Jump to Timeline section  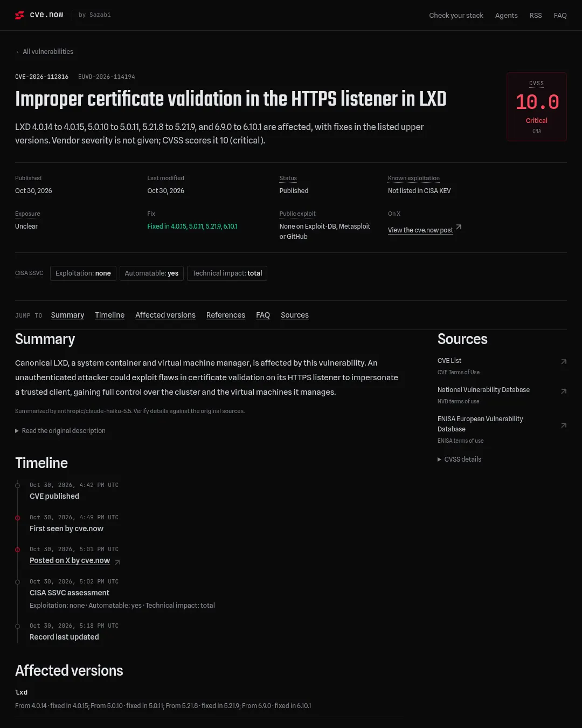tap(110, 315)
